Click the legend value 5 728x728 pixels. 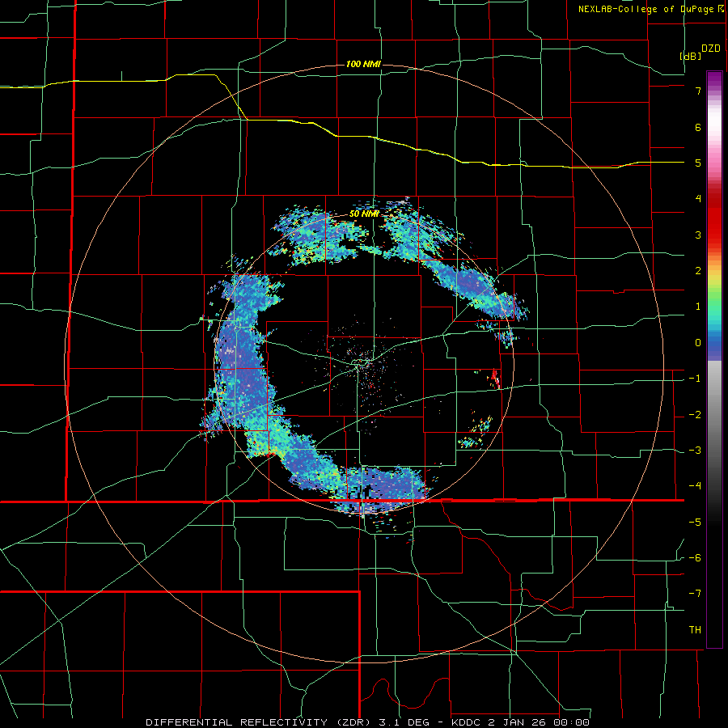click(x=698, y=163)
